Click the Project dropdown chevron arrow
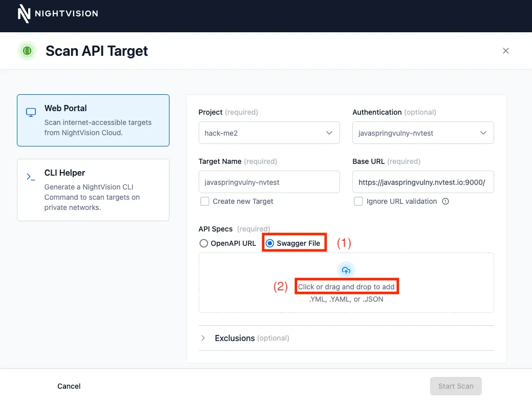 [x=329, y=133]
